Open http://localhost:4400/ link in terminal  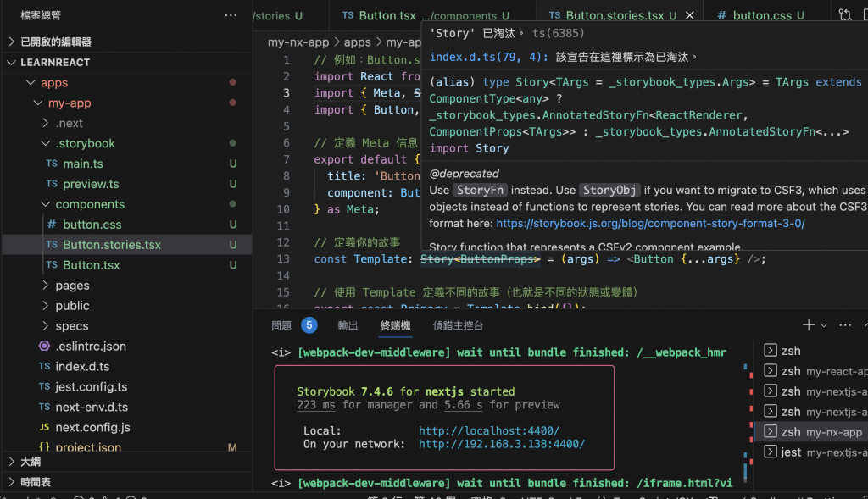[x=489, y=430]
